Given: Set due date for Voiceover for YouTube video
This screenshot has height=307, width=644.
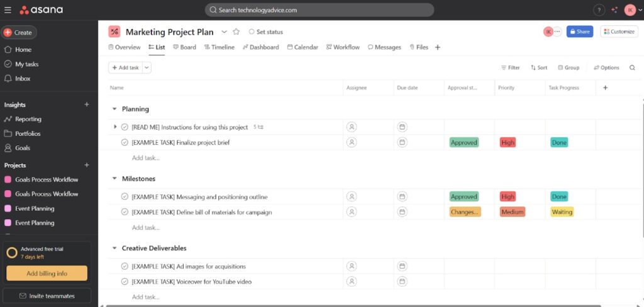Looking at the screenshot, I should click(x=402, y=281).
